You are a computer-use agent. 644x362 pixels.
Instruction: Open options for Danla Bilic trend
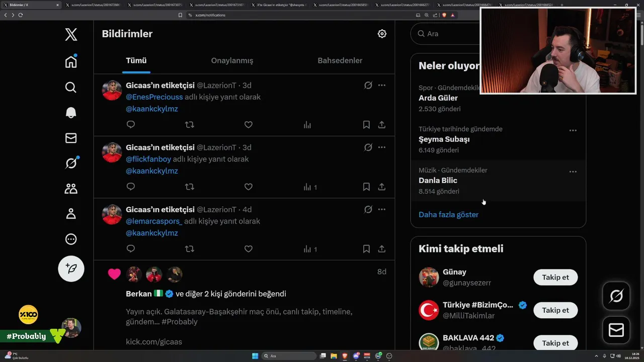[573, 171]
